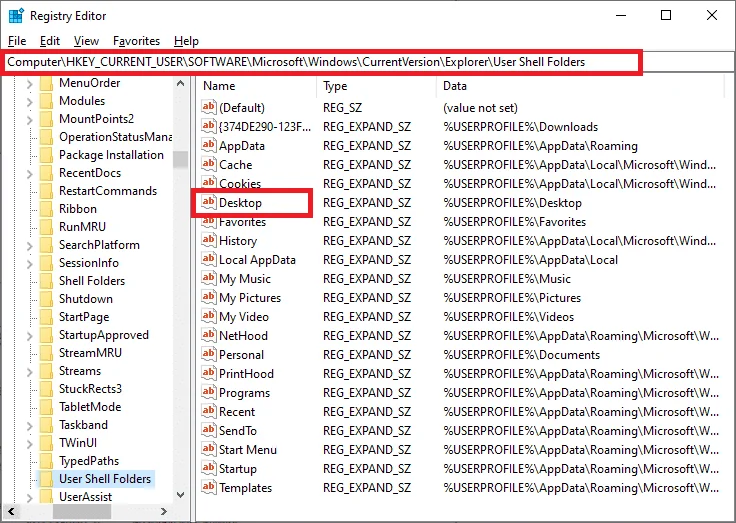Click the folder icon of TypedPaths key

tap(46, 461)
